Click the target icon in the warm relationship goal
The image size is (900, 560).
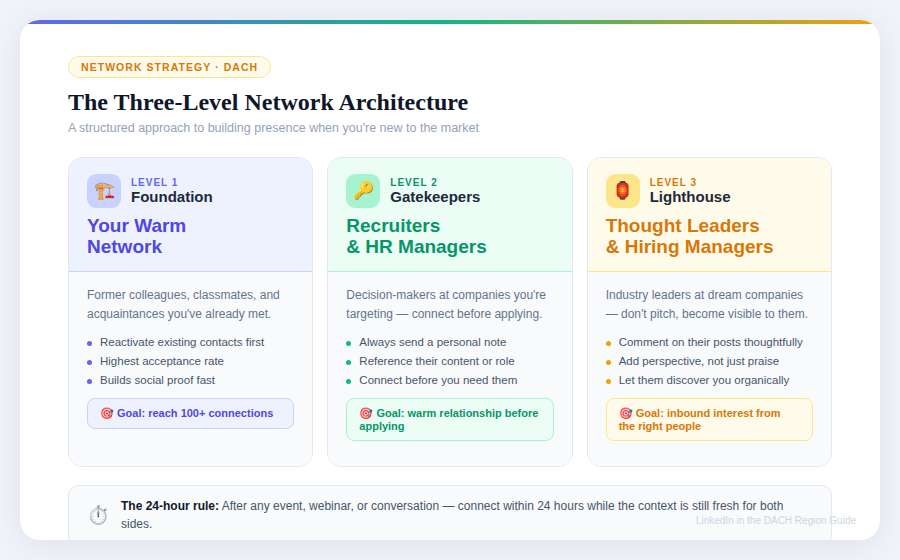(366, 413)
